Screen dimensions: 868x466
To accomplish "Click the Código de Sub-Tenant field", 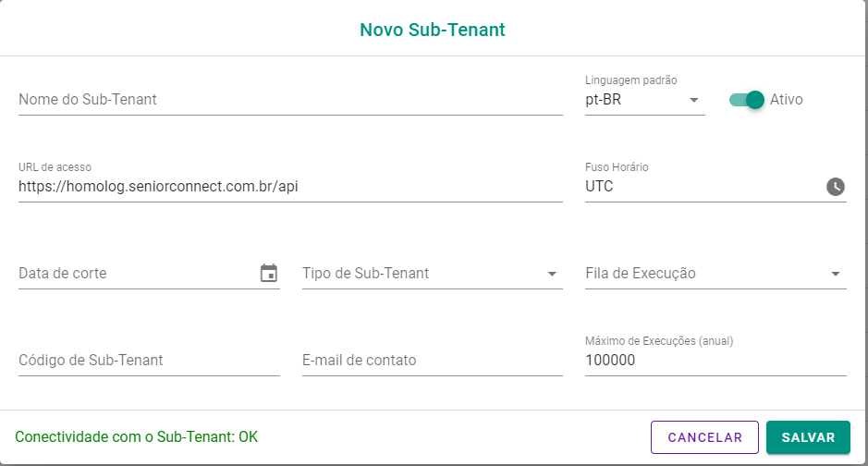I will (148, 361).
